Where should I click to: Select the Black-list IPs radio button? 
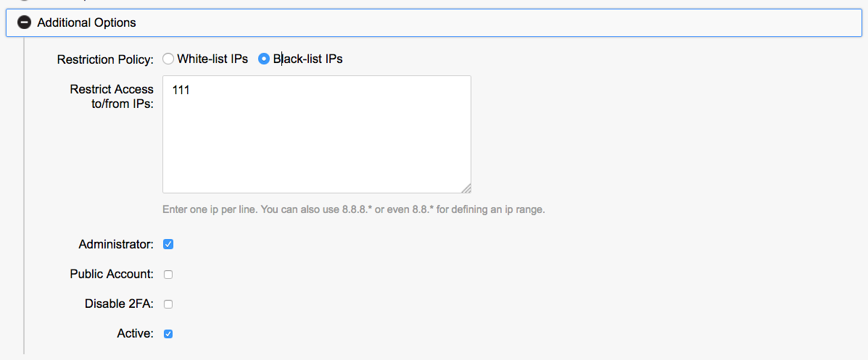pos(264,59)
